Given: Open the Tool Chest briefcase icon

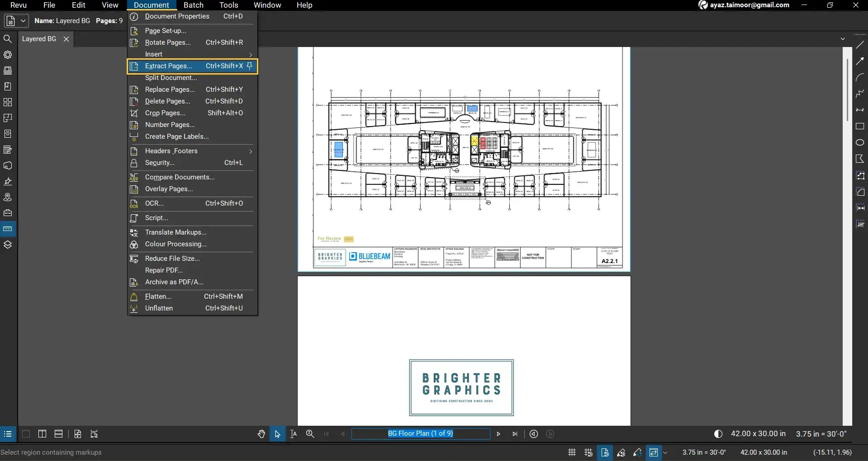Looking at the screenshot, I should (x=8, y=213).
